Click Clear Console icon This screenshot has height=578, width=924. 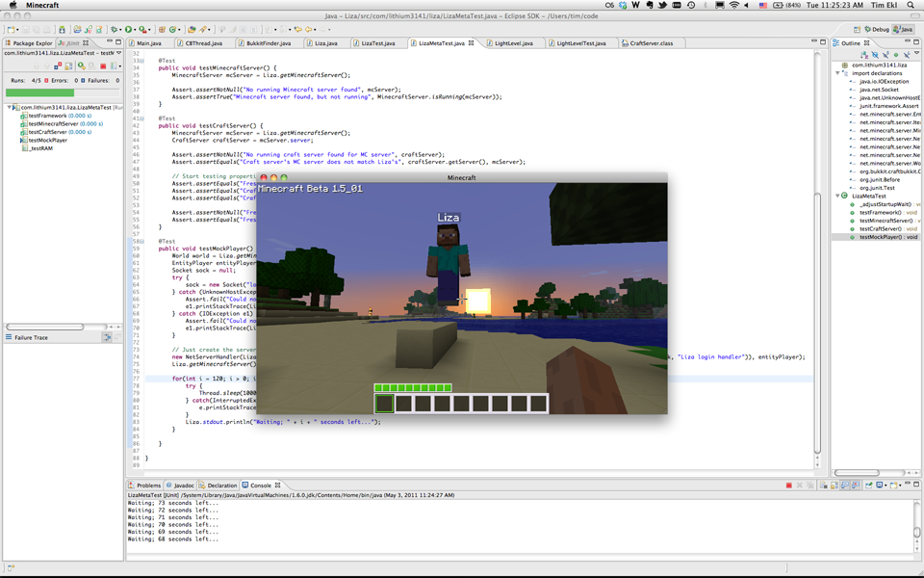coord(824,486)
